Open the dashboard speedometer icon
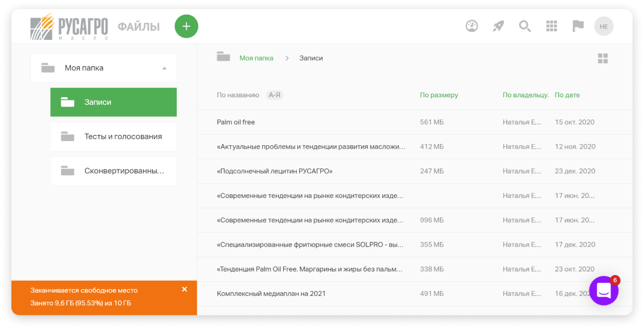The height and width of the screenshot is (329, 644). tap(471, 26)
